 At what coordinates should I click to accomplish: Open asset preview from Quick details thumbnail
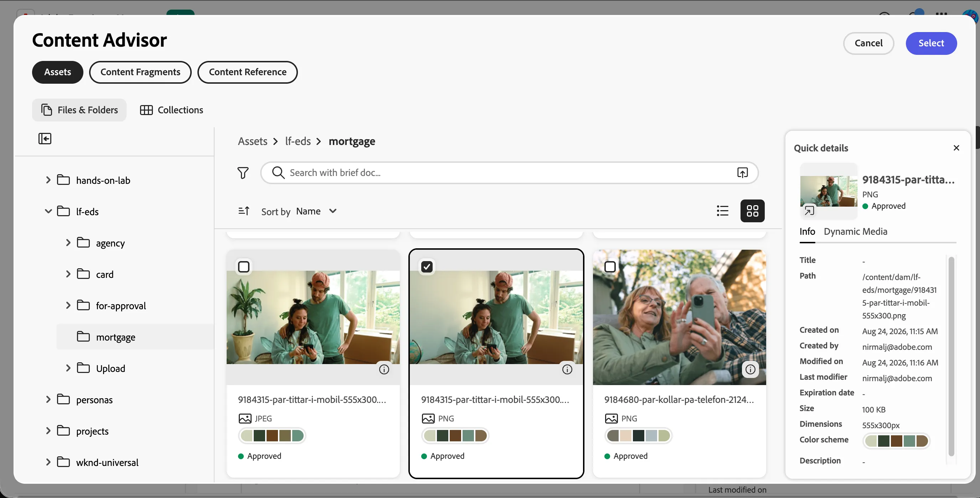coord(809,211)
